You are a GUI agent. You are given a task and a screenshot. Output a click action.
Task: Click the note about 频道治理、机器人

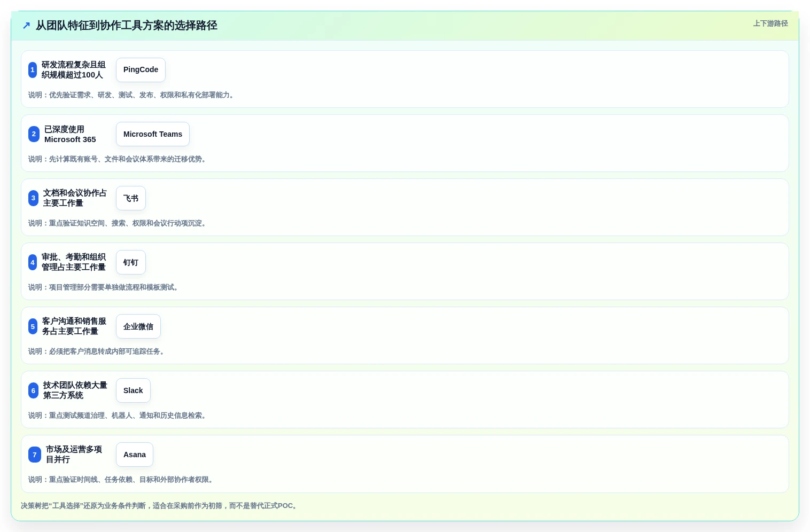point(118,416)
